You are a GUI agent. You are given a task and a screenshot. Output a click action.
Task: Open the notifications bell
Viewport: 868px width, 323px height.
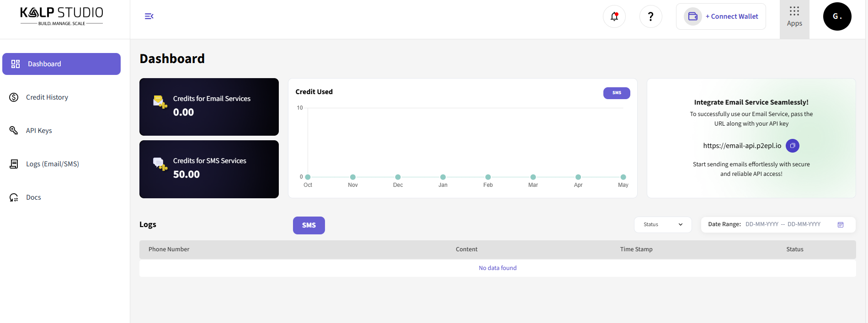point(614,17)
